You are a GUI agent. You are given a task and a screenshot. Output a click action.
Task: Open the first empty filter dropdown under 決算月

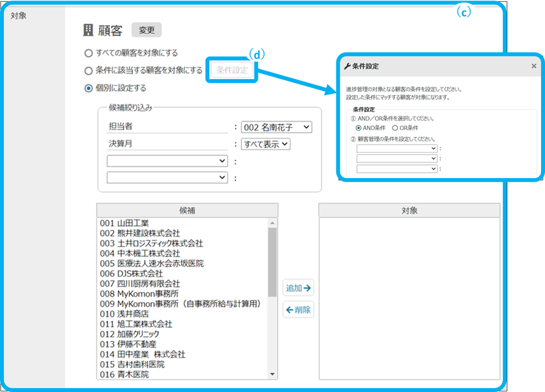(167, 161)
